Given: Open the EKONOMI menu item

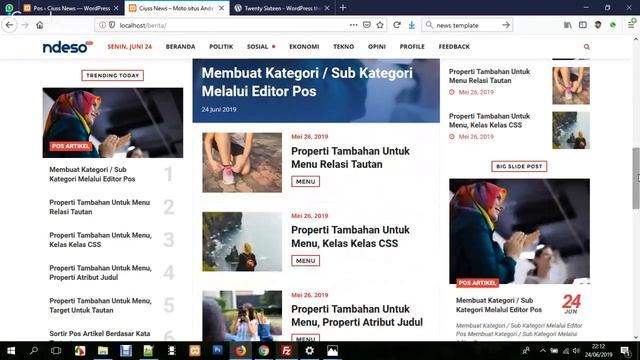Looking at the screenshot, I should pos(304,47).
